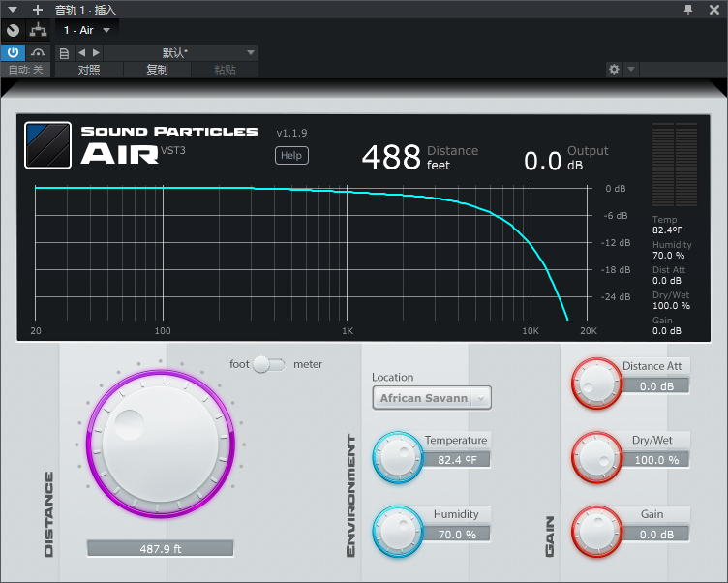Image resolution: width=728 pixels, height=583 pixels.
Task: Click the 488 feet distance readout
Action: (420, 157)
